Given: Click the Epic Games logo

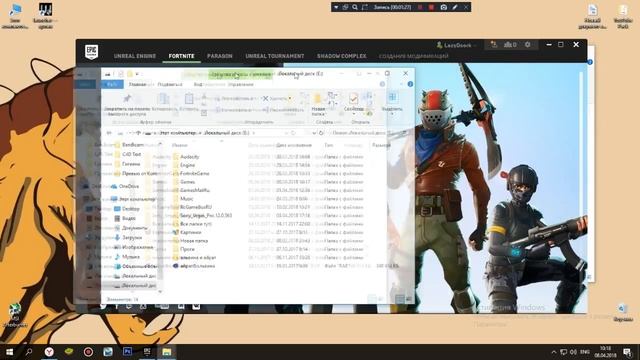Looking at the screenshot, I should pyautogui.click(x=91, y=51).
